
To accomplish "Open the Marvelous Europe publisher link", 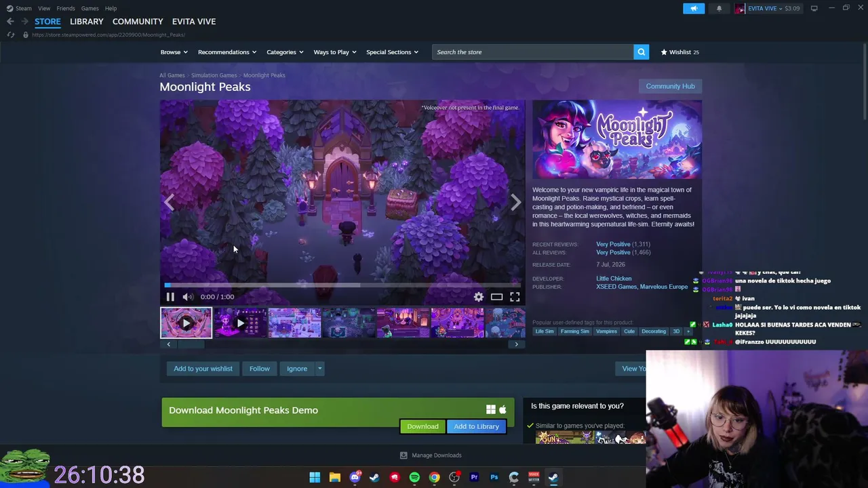I will click(x=664, y=287).
